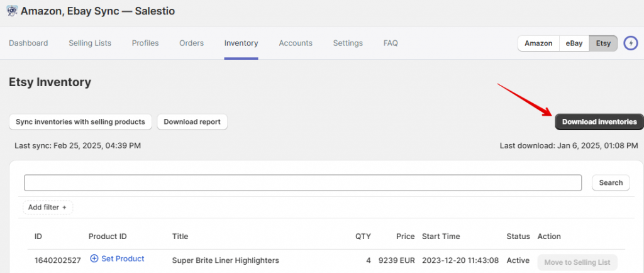Click the Start Time column header

click(441, 237)
